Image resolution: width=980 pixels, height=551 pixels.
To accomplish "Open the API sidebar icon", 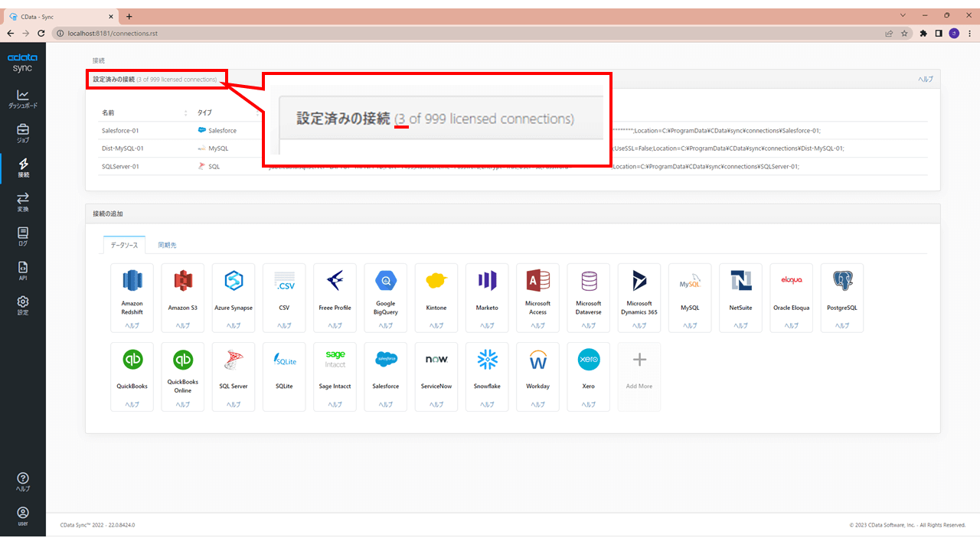I will pyautogui.click(x=23, y=272).
